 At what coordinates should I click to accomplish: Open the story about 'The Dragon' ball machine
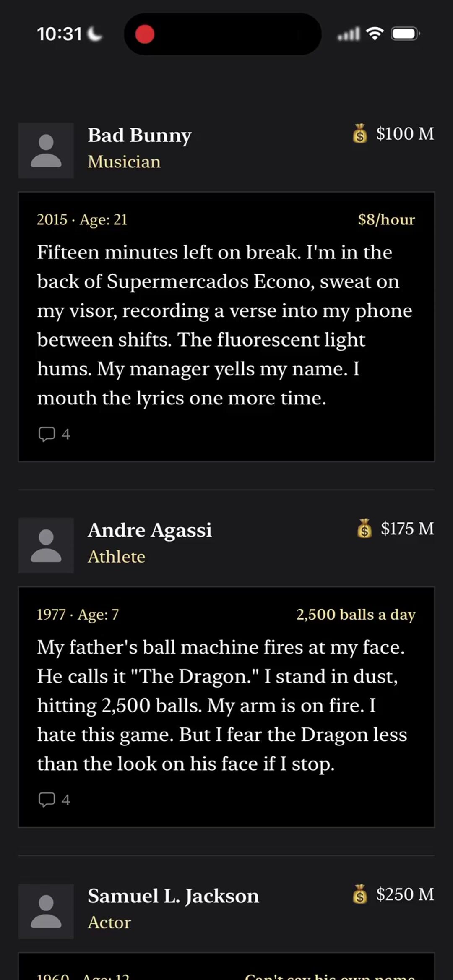click(x=226, y=707)
